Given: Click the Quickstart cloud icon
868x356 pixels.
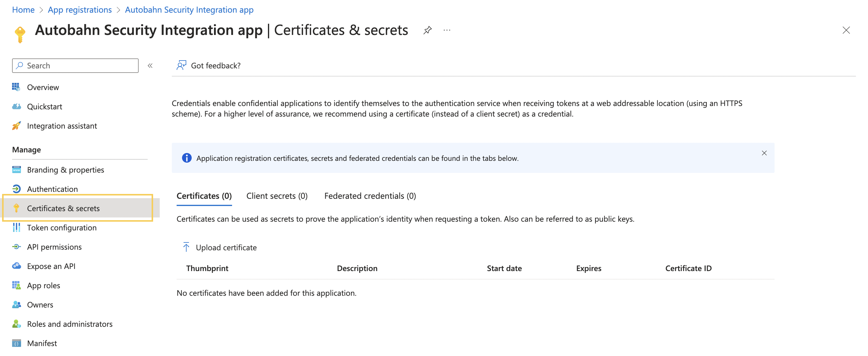Looking at the screenshot, I should (x=16, y=106).
